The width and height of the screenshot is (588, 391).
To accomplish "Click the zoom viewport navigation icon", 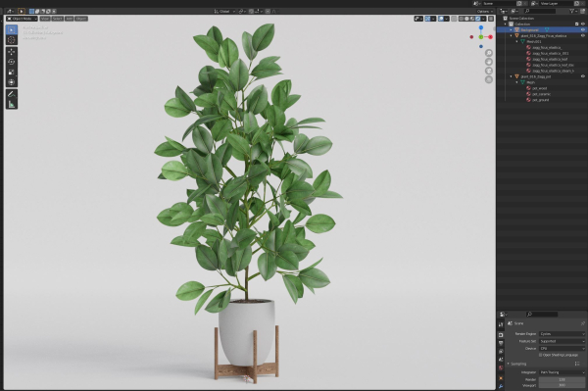I will click(489, 53).
